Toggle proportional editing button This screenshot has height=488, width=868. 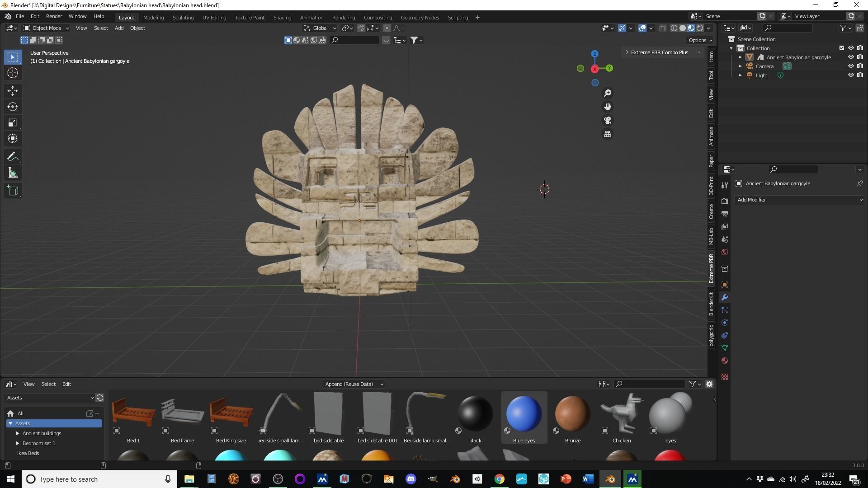coord(387,28)
